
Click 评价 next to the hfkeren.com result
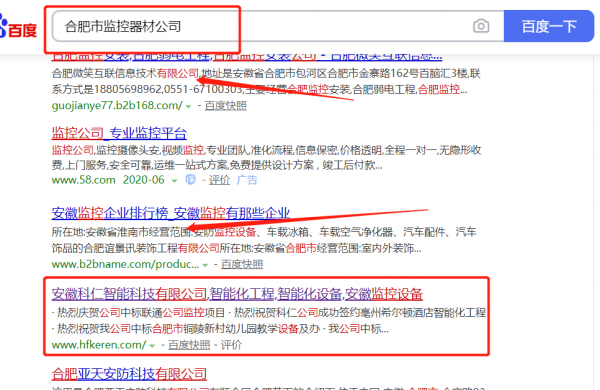pos(231,345)
